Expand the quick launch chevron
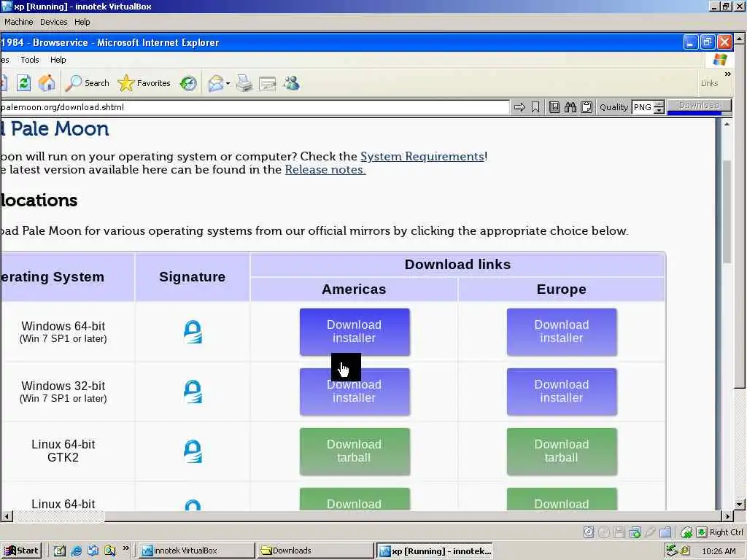 pyautogui.click(x=125, y=548)
